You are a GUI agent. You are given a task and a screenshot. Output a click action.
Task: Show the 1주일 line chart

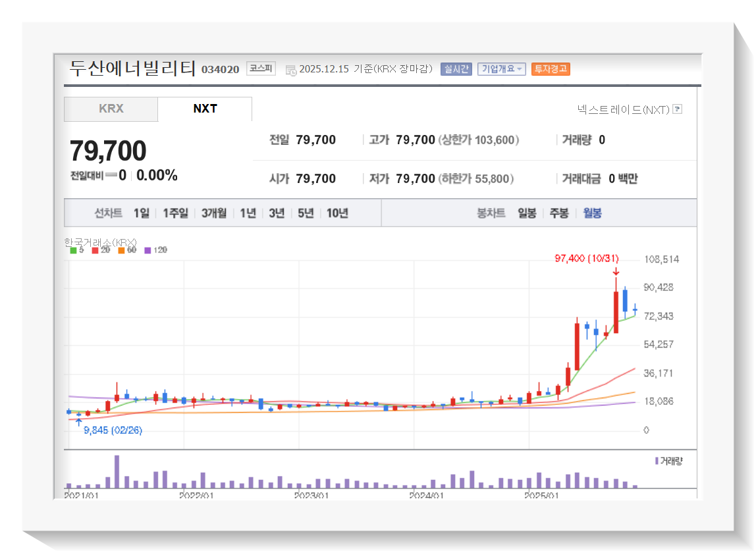click(x=175, y=213)
